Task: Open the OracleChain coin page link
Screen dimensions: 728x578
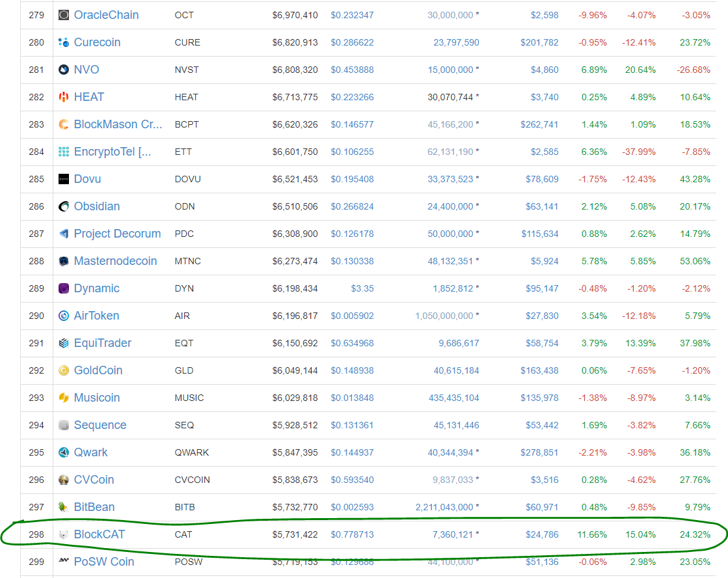Action: [x=106, y=15]
